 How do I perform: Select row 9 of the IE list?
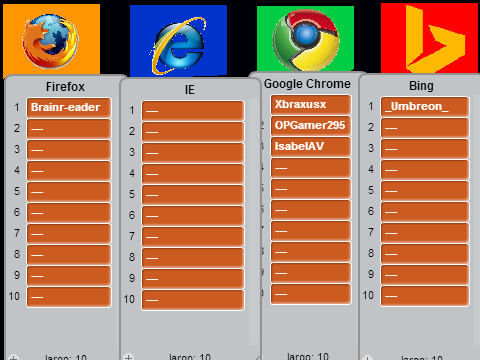(193, 278)
